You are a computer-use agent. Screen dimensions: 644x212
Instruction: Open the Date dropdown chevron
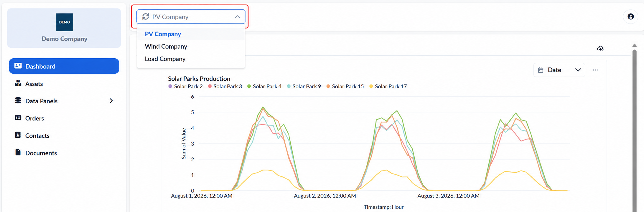tap(578, 70)
